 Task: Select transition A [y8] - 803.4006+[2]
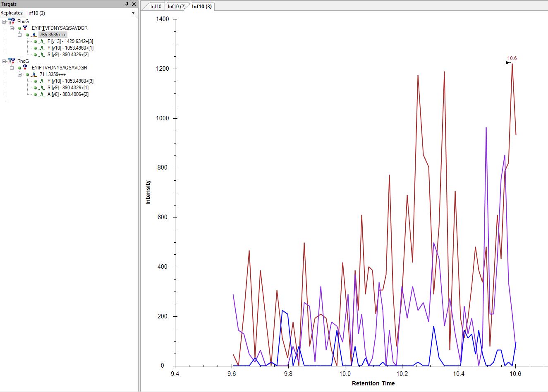(x=68, y=94)
